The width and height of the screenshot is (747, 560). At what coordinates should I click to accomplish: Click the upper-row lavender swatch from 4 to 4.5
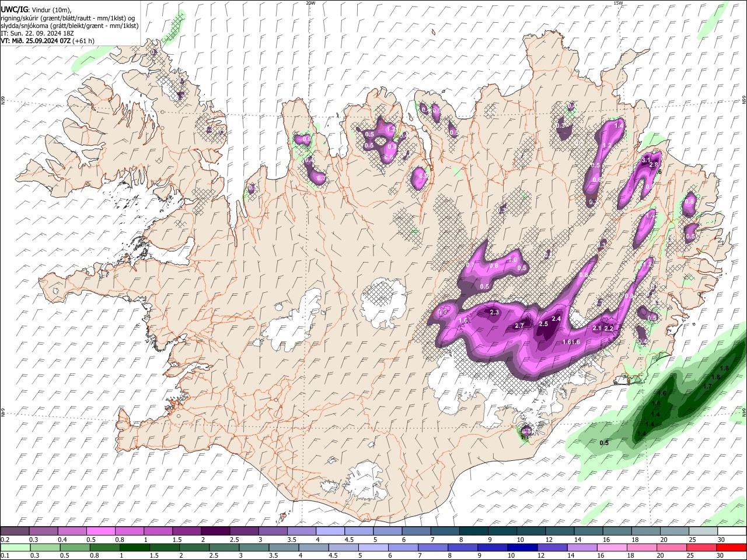pos(331,531)
